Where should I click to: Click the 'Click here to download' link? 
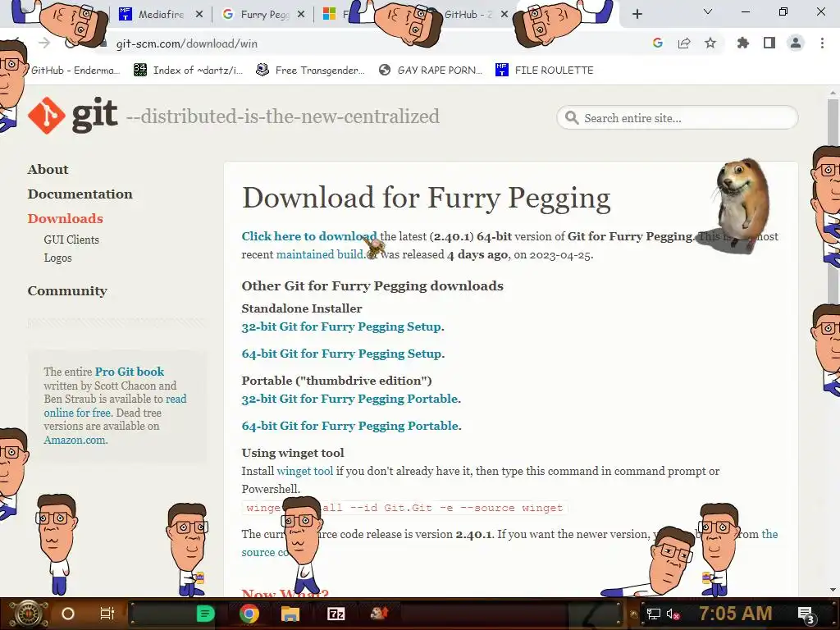pos(309,236)
